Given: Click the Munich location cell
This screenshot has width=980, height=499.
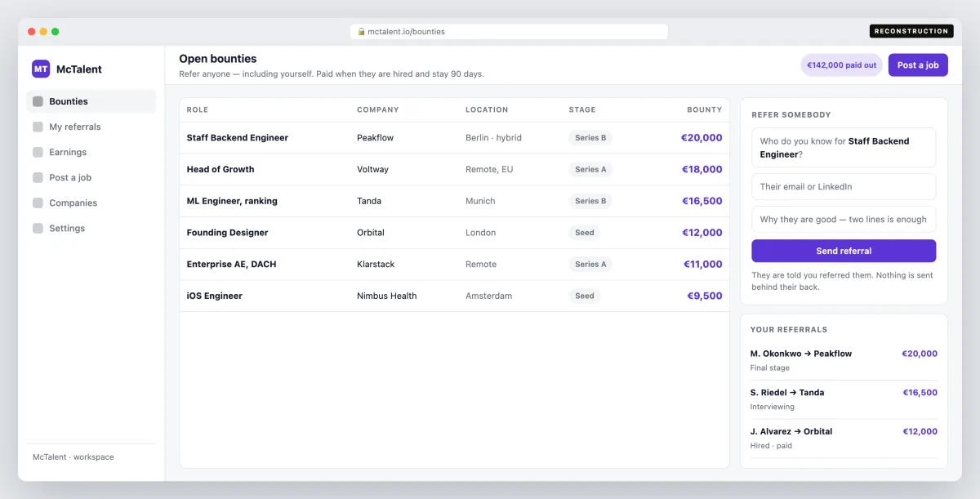Looking at the screenshot, I should pyautogui.click(x=480, y=201).
